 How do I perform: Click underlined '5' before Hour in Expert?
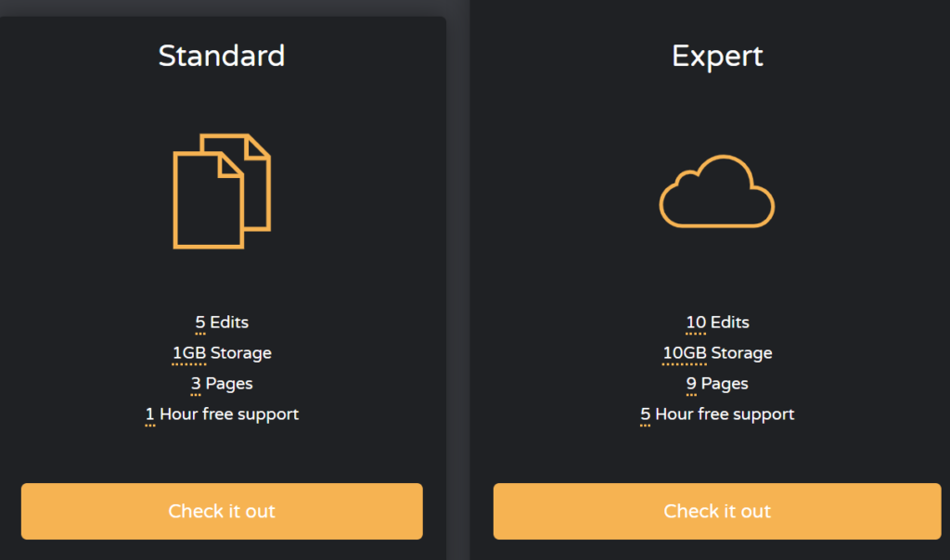coord(646,414)
